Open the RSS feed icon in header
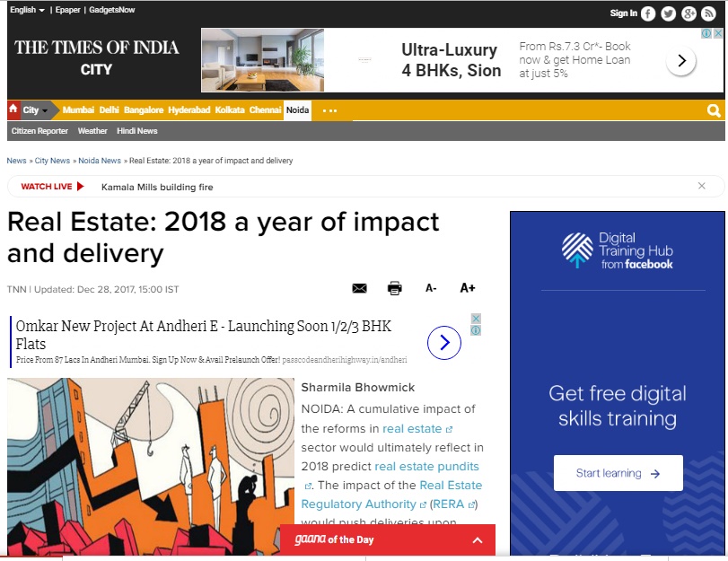Screen dimensions: 728x561 click(708, 14)
